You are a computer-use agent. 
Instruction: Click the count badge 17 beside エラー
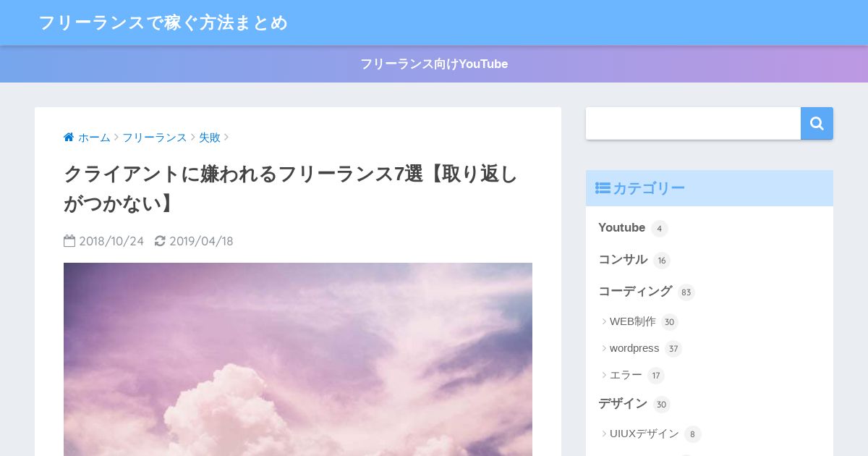(x=656, y=376)
